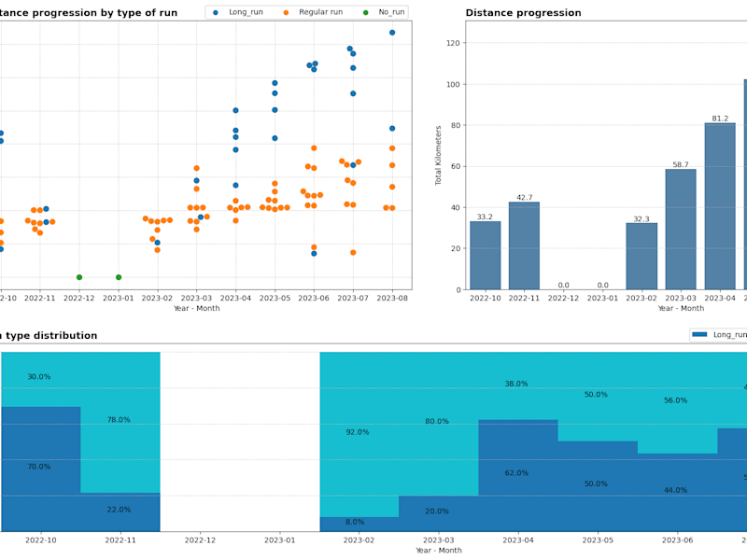Click the lowest orange dot in 2023-07

pos(353,253)
